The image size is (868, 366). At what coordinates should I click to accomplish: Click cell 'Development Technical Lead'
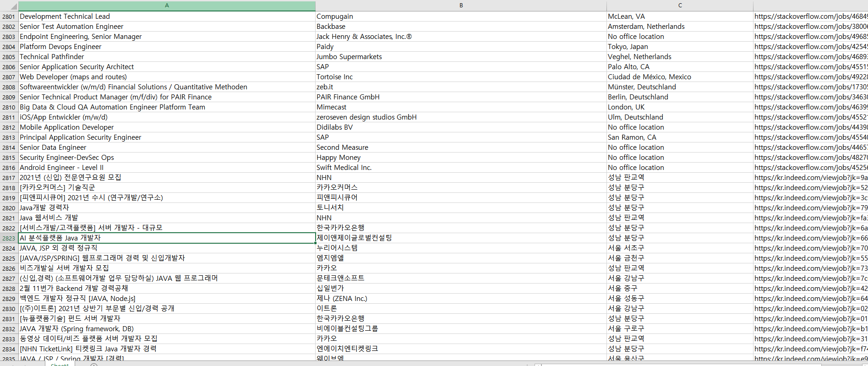167,16
